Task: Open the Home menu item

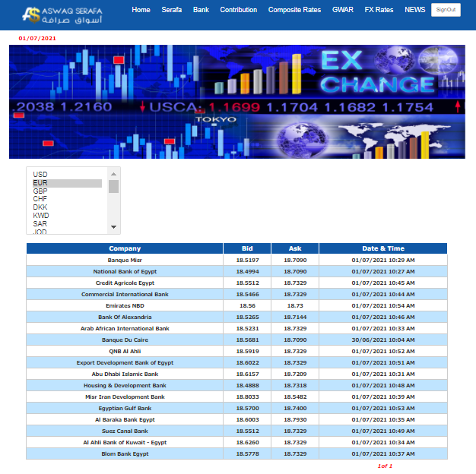Action: [x=141, y=10]
